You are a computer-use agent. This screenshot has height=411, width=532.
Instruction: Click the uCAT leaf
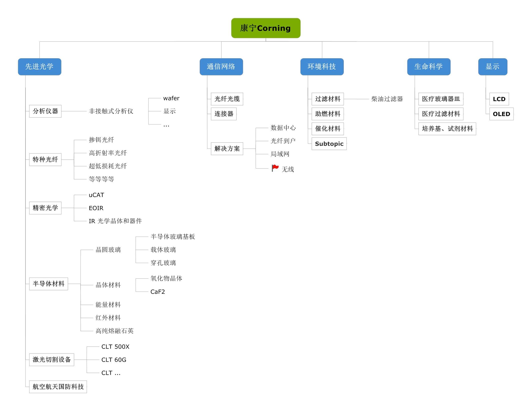(x=96, y=195)
